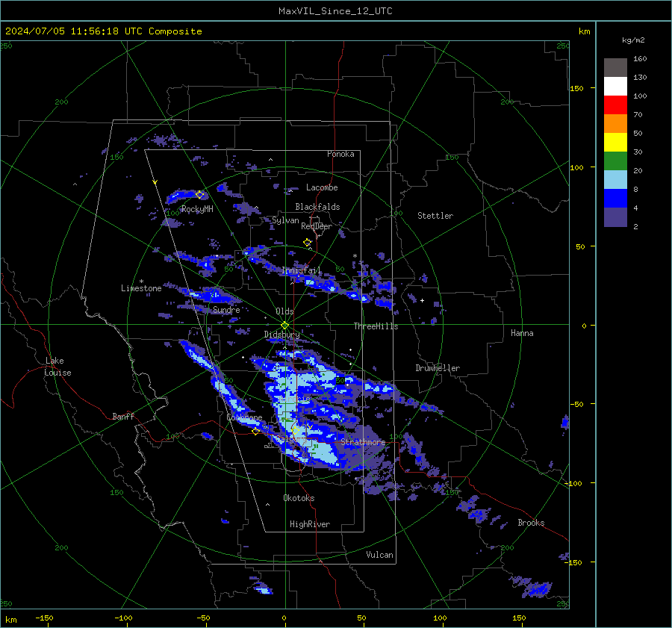Click the yellow diamond marker near RockyMH

pyautogui.click(x=199, y=195)
